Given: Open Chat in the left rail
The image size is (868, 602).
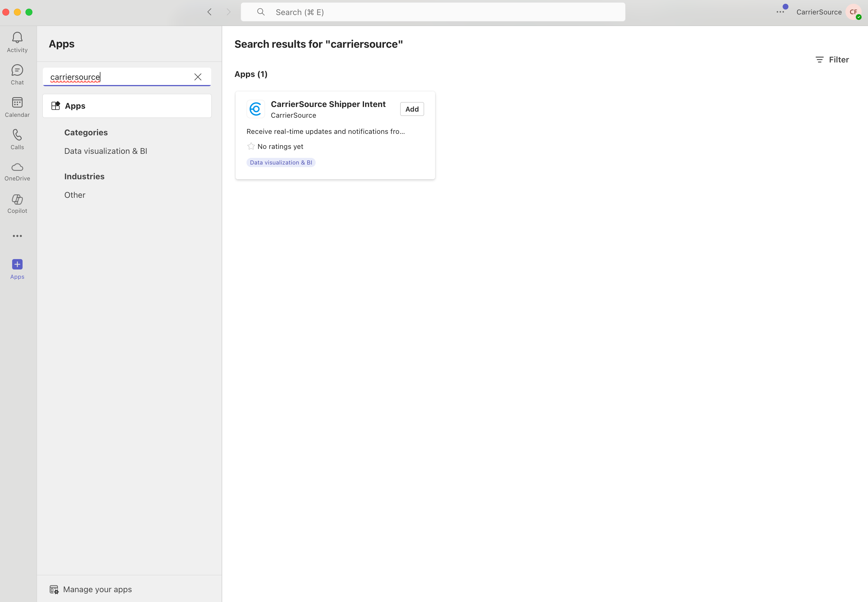Looking at the screenshot, I should (x=17, y=75).
